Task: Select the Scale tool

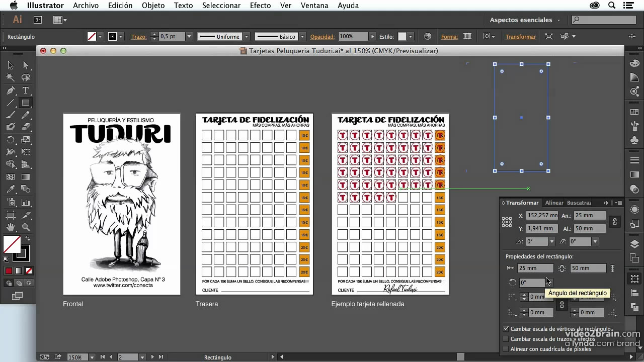Action: (26, 140)
